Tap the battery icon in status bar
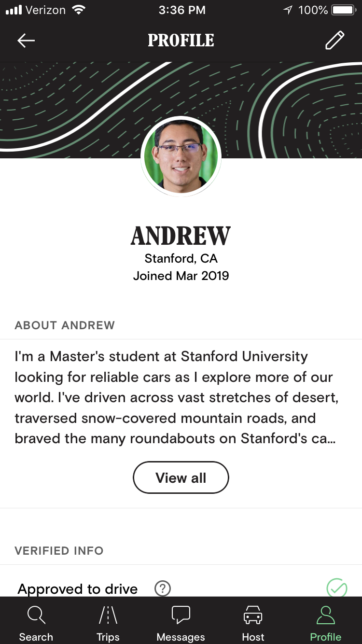362x644 pixels. [343, 10]
